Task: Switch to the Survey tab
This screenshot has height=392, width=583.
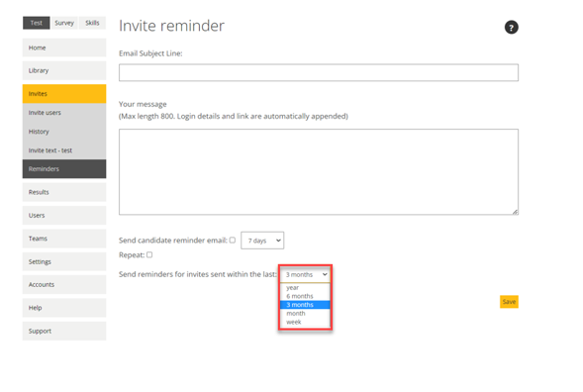Action: (64, 23)
